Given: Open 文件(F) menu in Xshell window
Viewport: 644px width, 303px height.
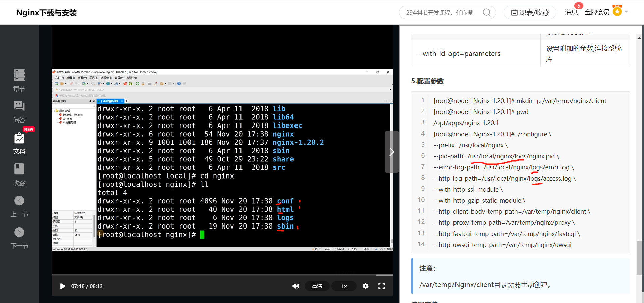Looking at the screenshot, I should tap(59, 78).
